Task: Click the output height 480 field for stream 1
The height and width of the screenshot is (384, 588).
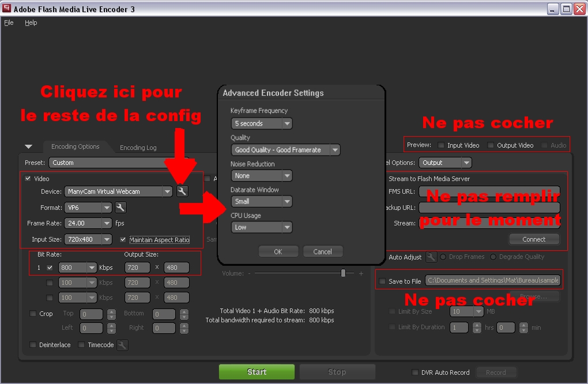Action: click(176, 268)
